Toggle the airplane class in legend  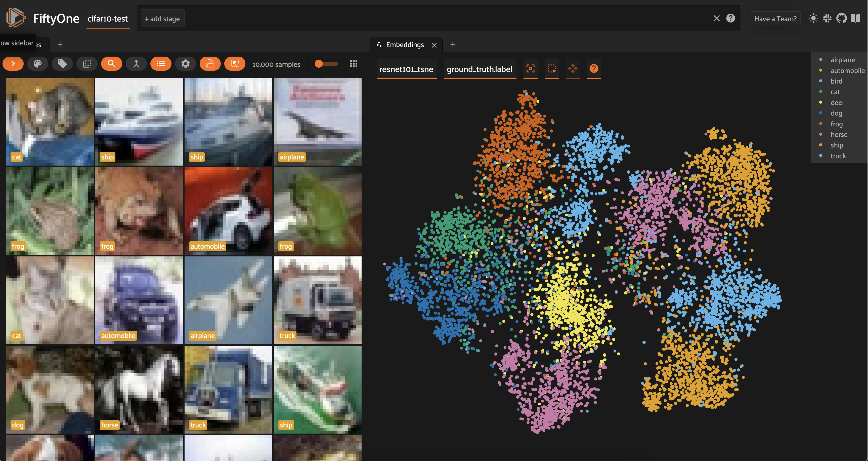click(842, 60)
